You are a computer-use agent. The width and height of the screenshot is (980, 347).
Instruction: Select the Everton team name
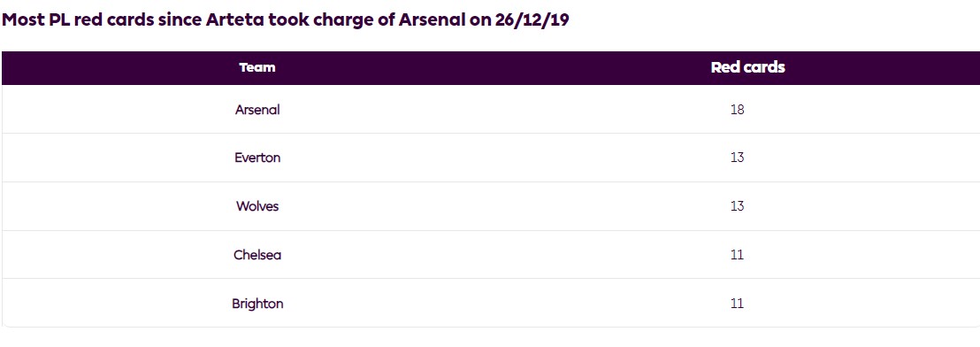[x=256, y=158]
